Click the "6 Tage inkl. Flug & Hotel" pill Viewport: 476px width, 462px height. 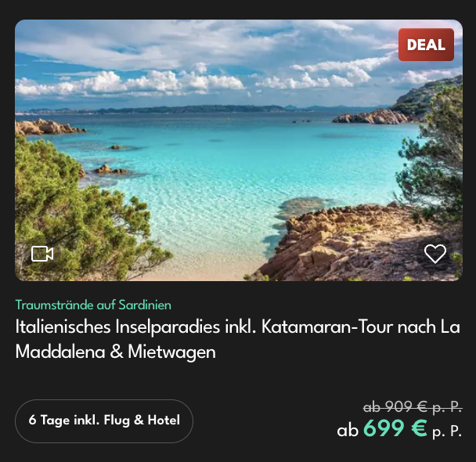click(104, 421)
